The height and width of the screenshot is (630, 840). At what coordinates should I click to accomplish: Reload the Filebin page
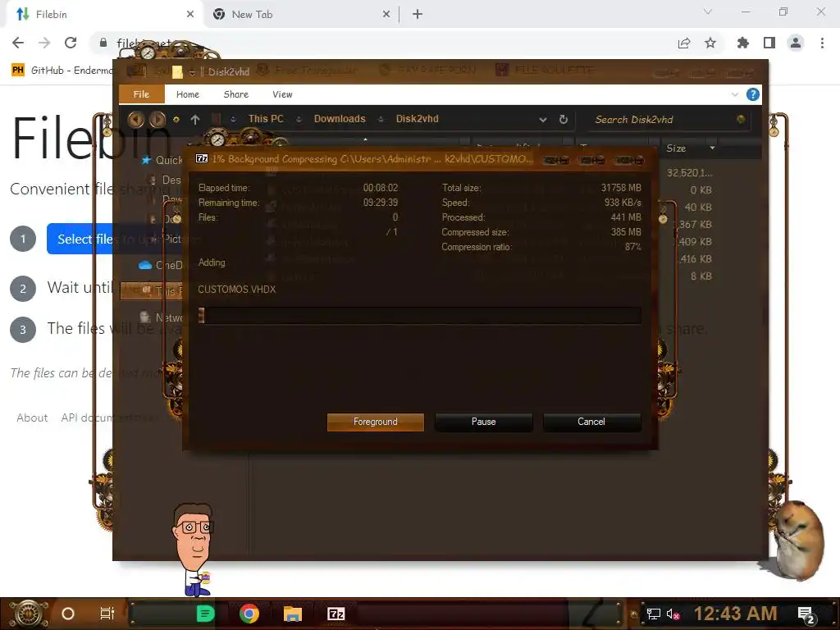click(x=71, y=43)
